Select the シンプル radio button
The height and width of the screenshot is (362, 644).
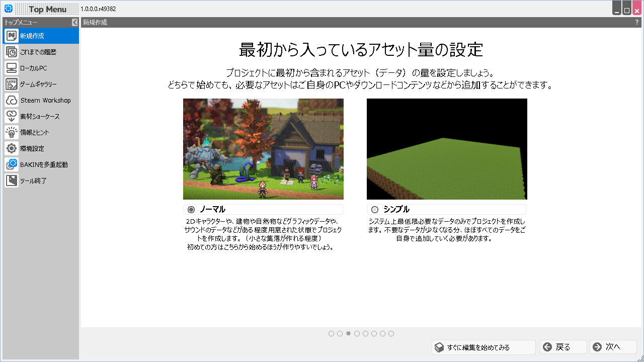pos(375,210)
